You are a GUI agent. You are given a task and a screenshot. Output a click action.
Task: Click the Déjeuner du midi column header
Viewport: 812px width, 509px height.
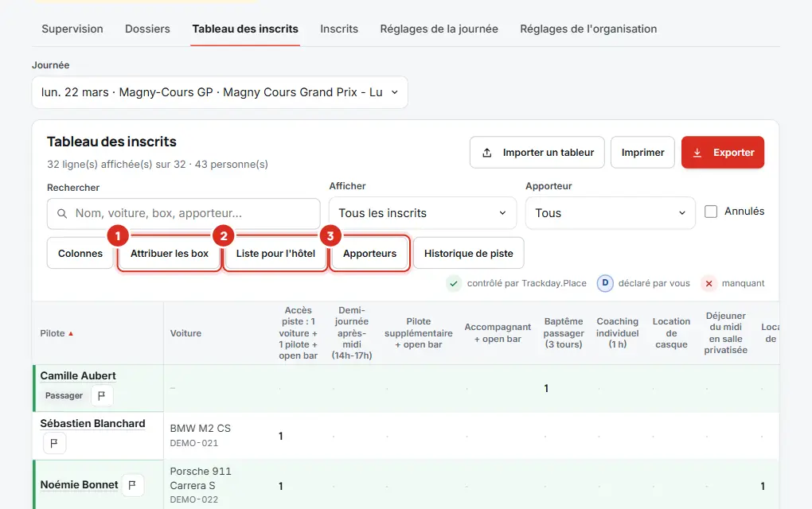pyautogui.click(x=725, y=333)
